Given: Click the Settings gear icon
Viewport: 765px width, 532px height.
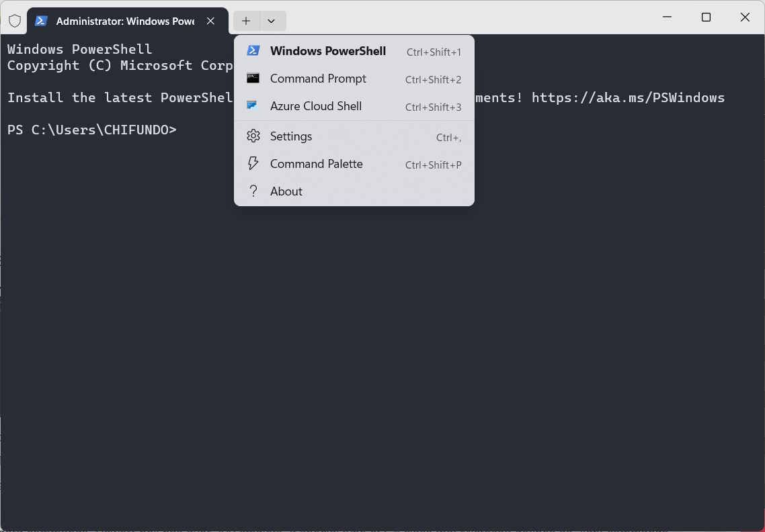Looking at the screenshot, I should pyautogui.click(x=253, y=136).
